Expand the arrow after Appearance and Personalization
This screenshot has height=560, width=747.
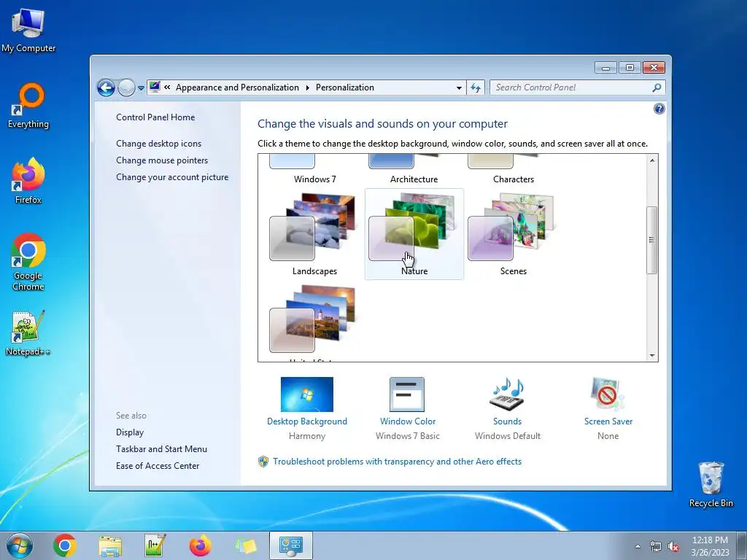tap(307, 87)
